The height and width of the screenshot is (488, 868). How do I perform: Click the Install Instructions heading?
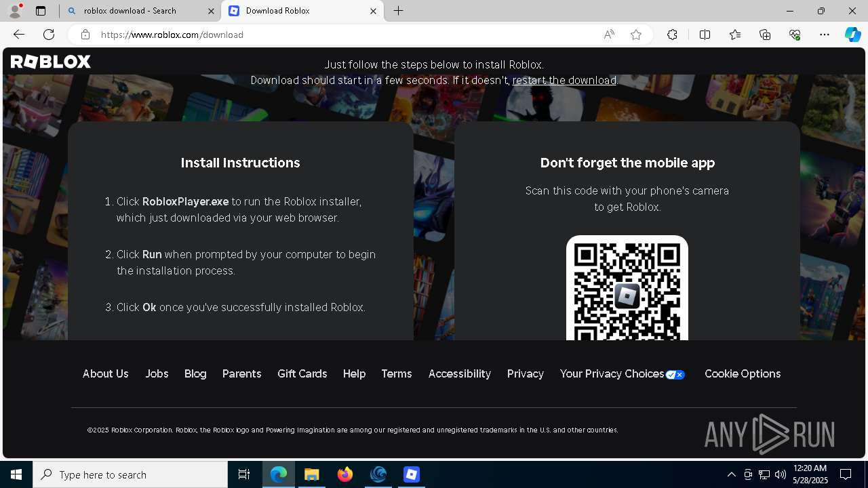point(240,163)
